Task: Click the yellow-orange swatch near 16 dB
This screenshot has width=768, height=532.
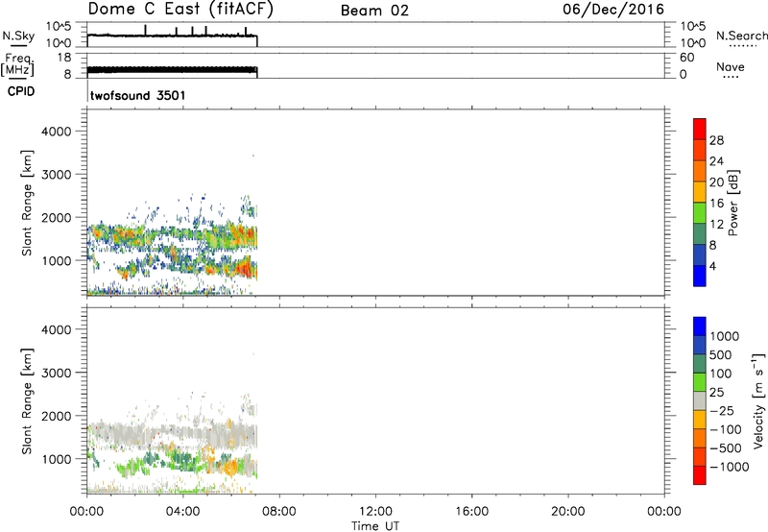Action: [700, 191]
